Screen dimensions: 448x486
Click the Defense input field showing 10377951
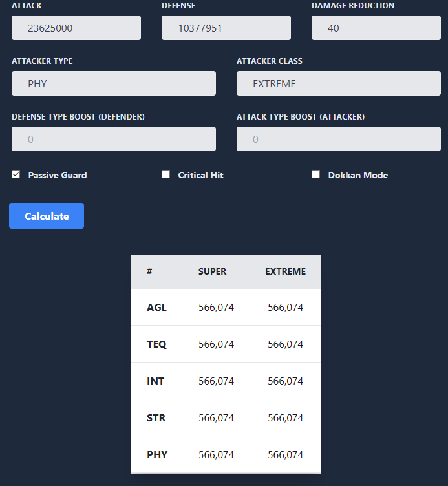click(226, 28)
